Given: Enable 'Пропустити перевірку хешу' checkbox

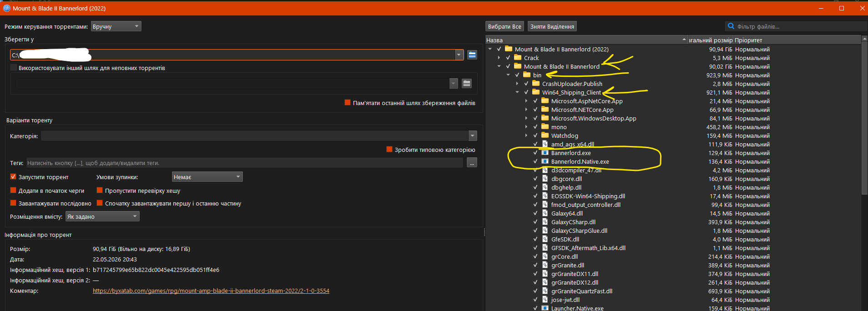Looking at the screenshot, I should [100, 191].
